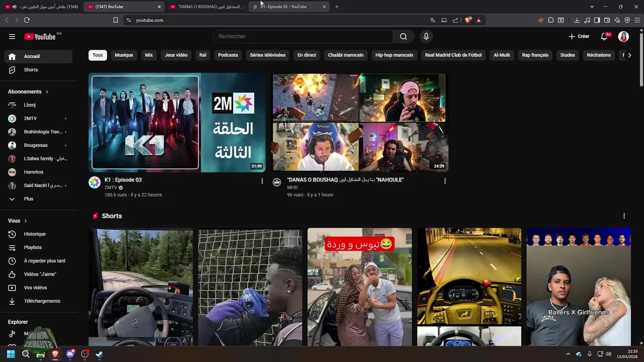
Task: Reload the page
Action: 27,20
